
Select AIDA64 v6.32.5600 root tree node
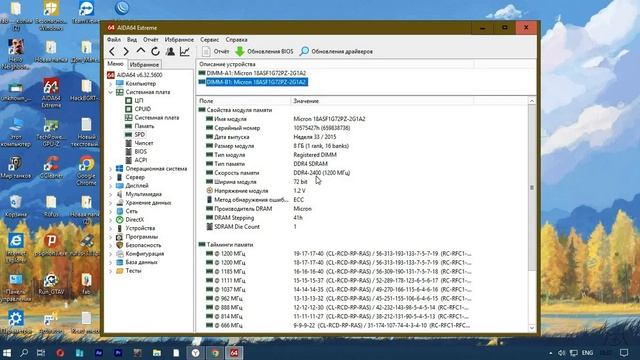coord(135,75)
